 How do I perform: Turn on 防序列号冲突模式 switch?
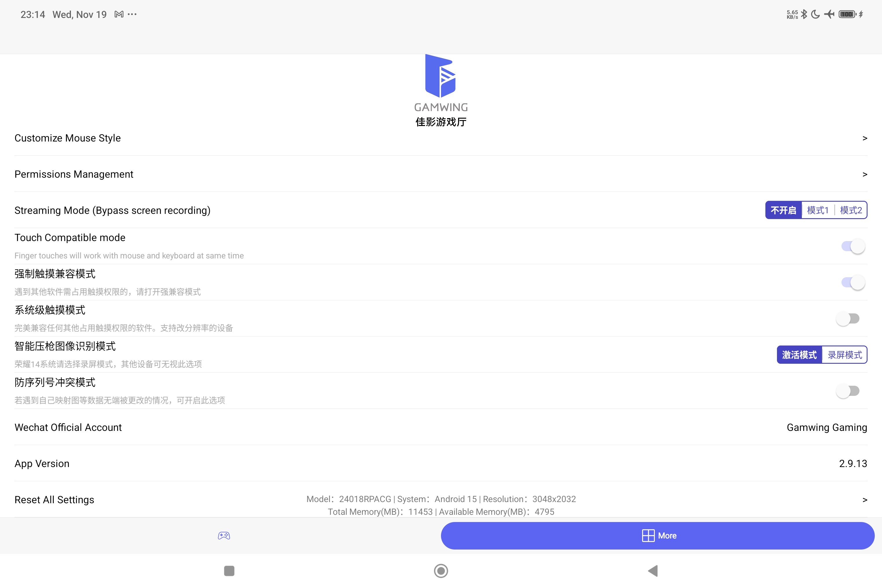click(x=848, y=391)
